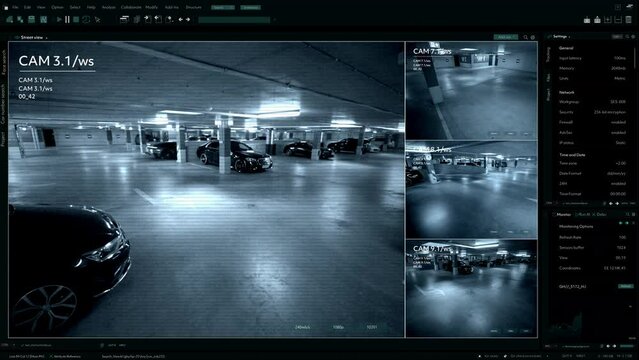The height and width of the screenshot is (360, 639).
Task: Open the Analysis menu
Action: pyautogui.click(x=108, y=7)
